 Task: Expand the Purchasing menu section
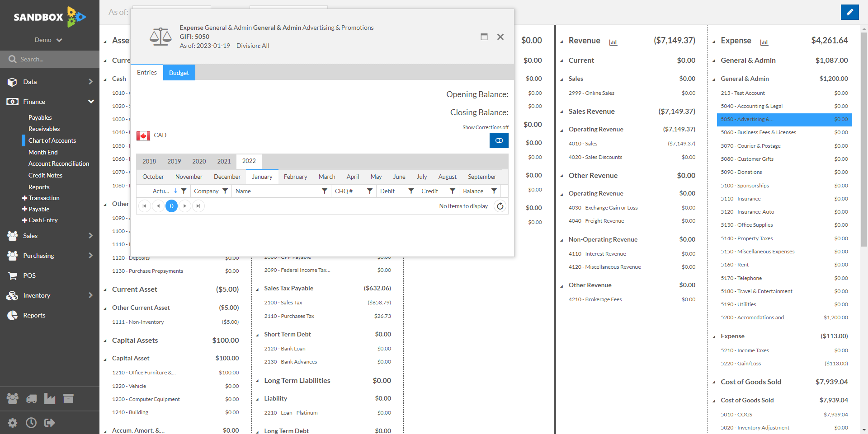tap(90, 256)
